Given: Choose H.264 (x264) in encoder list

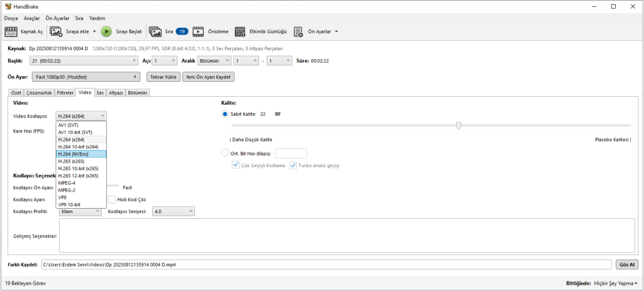Looking at the screenshot, I should 81,140.
